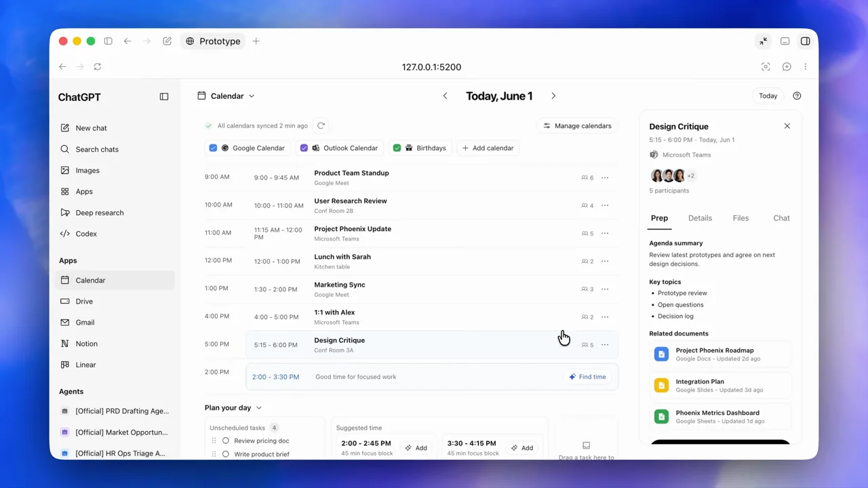The height and width of the screenshot is (488, 868).
Task: Click the compose icon left of the Prototype tab
Action: [167, 41]
